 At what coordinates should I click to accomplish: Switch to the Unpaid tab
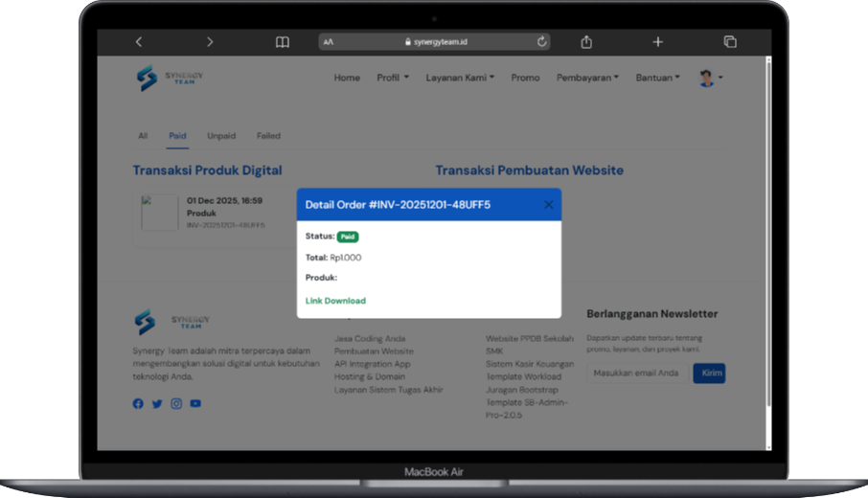click(x=221, y=136)
